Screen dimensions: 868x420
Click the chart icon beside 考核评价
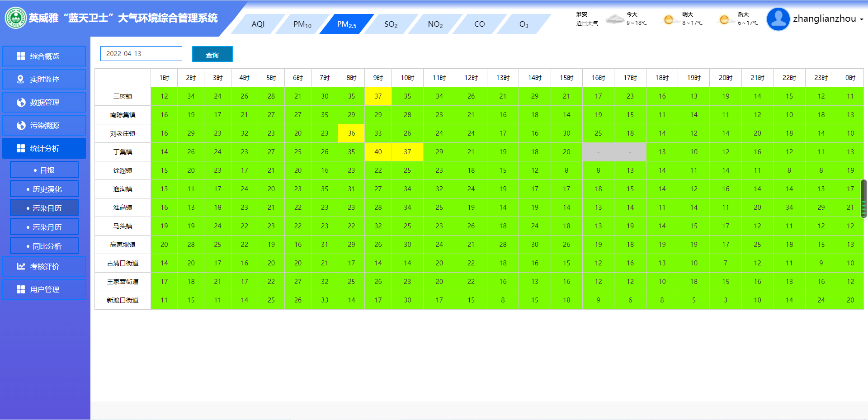tap(21, 266)
